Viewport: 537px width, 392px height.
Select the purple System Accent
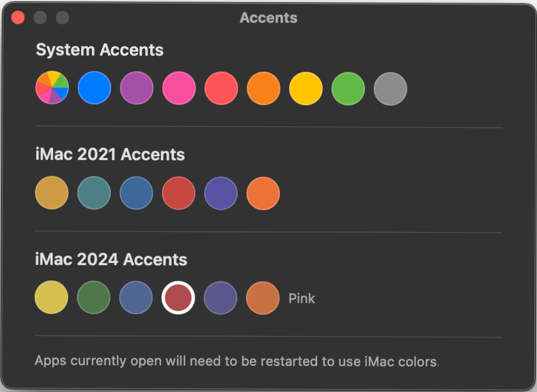(x=136, y=88)
